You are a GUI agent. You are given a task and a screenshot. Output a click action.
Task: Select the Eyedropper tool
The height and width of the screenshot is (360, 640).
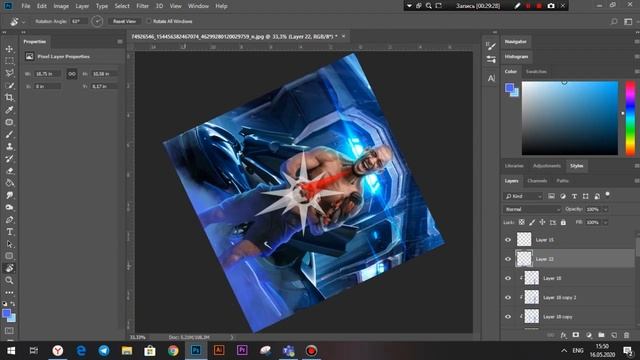pos(9,110)
